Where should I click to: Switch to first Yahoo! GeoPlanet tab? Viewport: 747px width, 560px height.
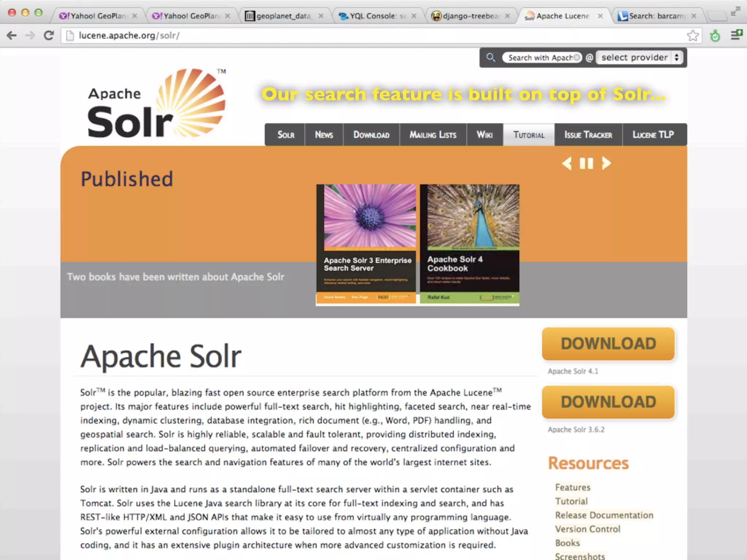[x=98, y=16]
